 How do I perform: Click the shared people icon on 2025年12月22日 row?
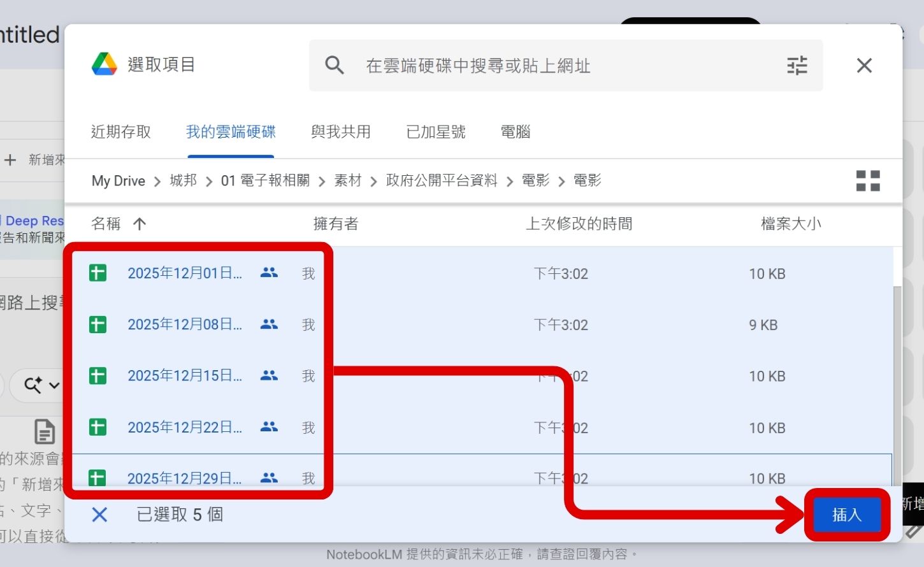coord(269,427)
